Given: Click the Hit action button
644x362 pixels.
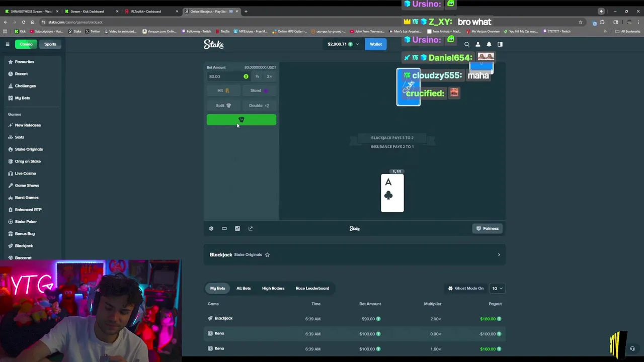Looking at the screenshot, I should point(223,90).
